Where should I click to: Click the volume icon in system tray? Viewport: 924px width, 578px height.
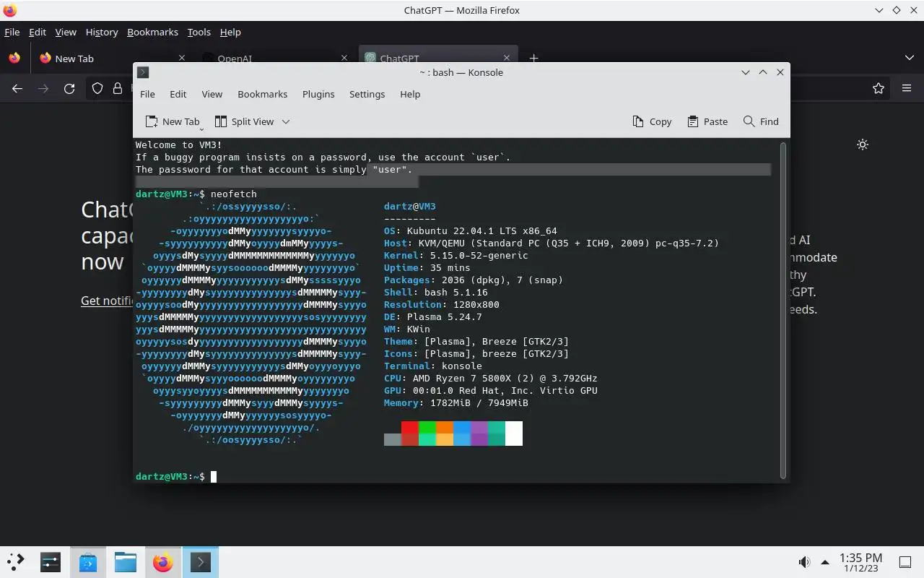click(804, 562)
